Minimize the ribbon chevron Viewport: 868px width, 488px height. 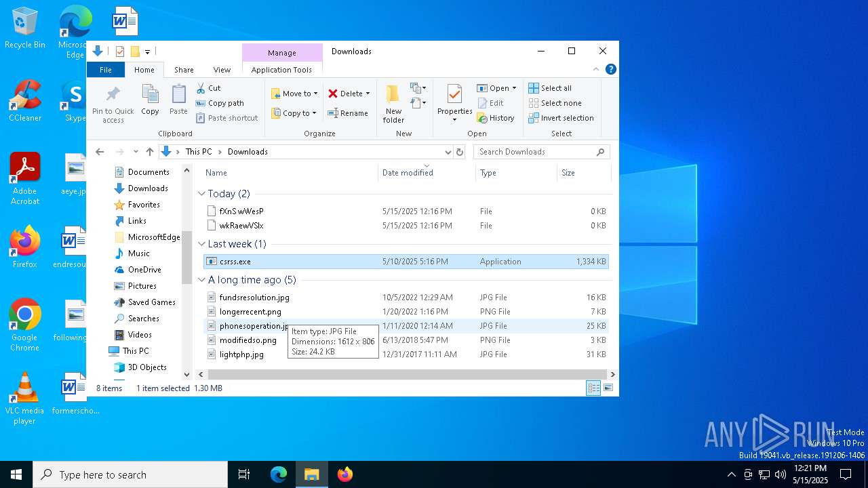coord(596,69)
